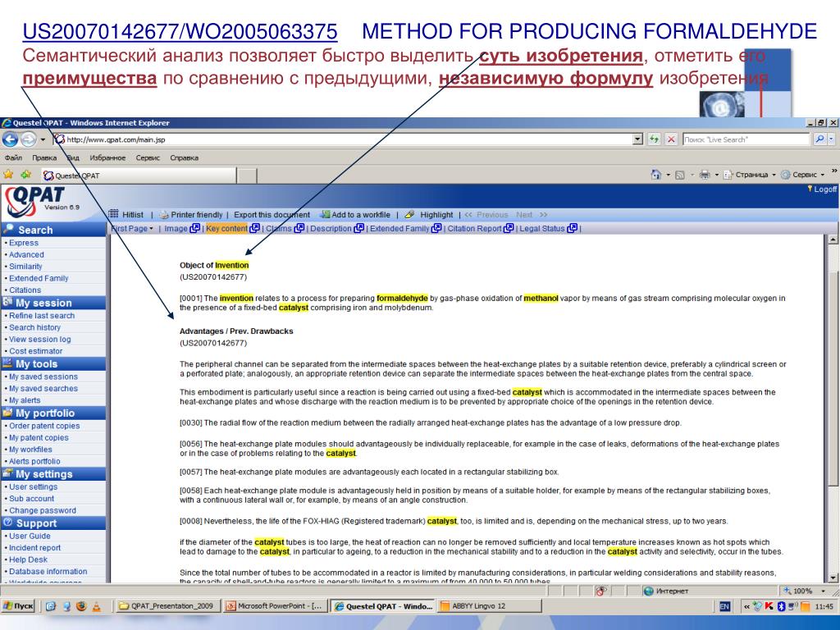The image size is (840, 630).
Task: Open Claims in new window icon
Action: 299,228
